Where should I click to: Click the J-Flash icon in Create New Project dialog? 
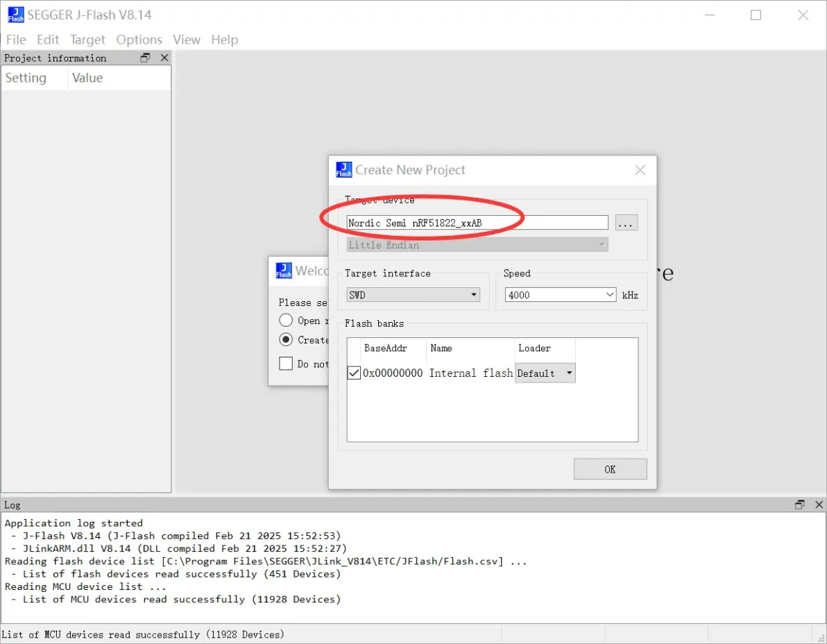(x=344, y=170)
